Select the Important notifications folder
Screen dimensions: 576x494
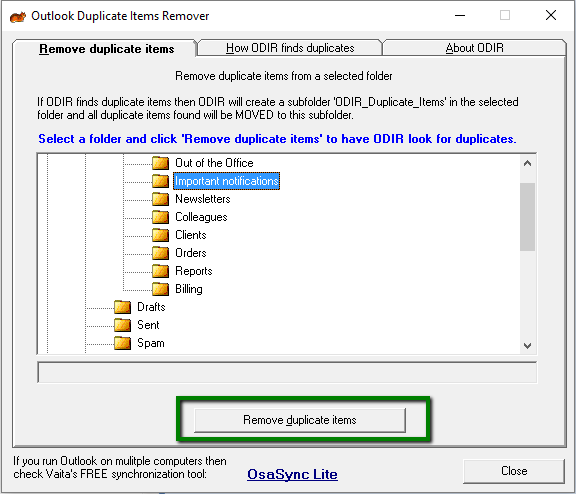(226, 181)
